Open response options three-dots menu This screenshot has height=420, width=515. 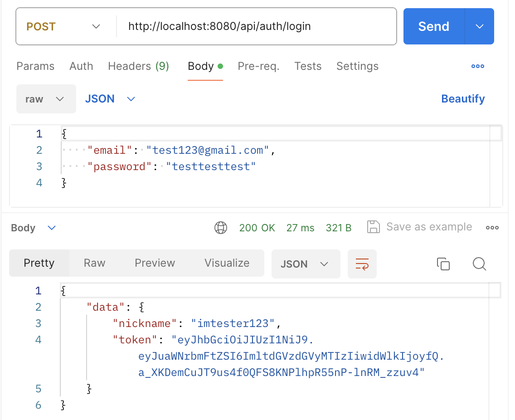click(492, 228)
